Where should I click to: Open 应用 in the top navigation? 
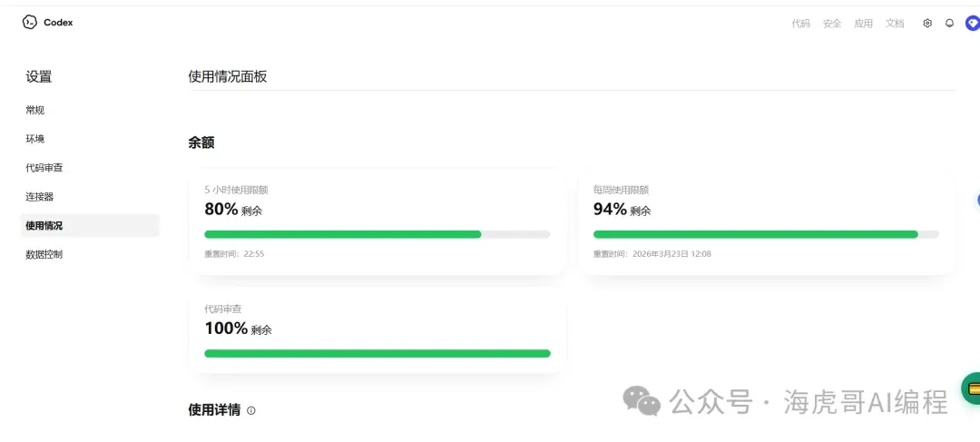pyautogui.click(x=863, y=24)
